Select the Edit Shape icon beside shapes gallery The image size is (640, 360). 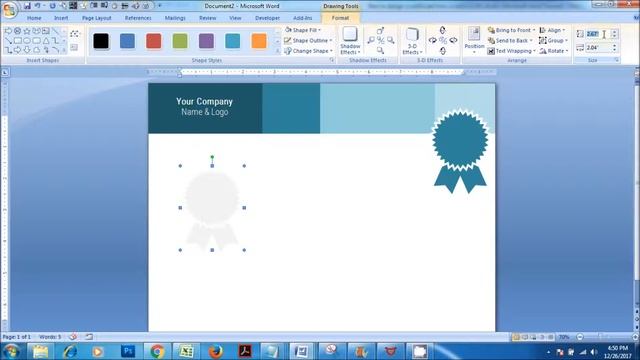pyautogui.click(x=74, y=34)
